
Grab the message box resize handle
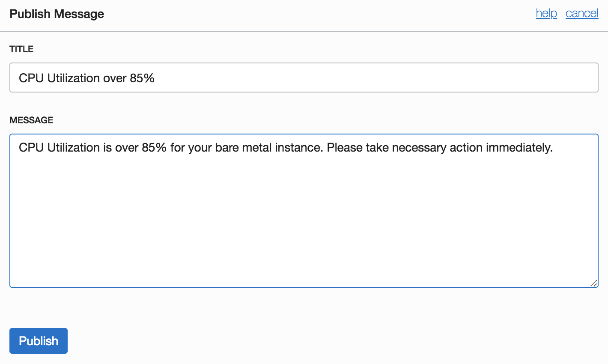pyautogui.click(x=593, y=283)
